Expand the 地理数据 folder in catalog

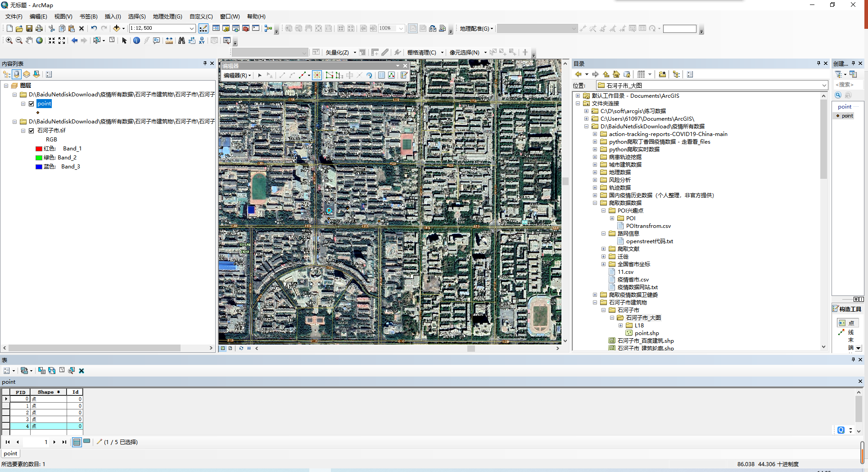tap(595, 172)
